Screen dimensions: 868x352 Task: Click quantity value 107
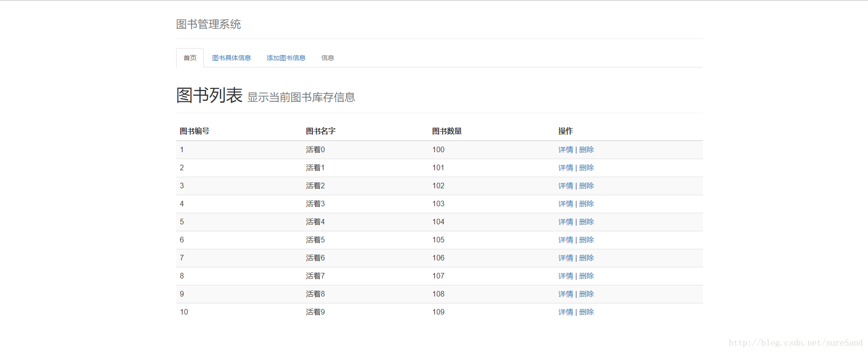point(438,276)
